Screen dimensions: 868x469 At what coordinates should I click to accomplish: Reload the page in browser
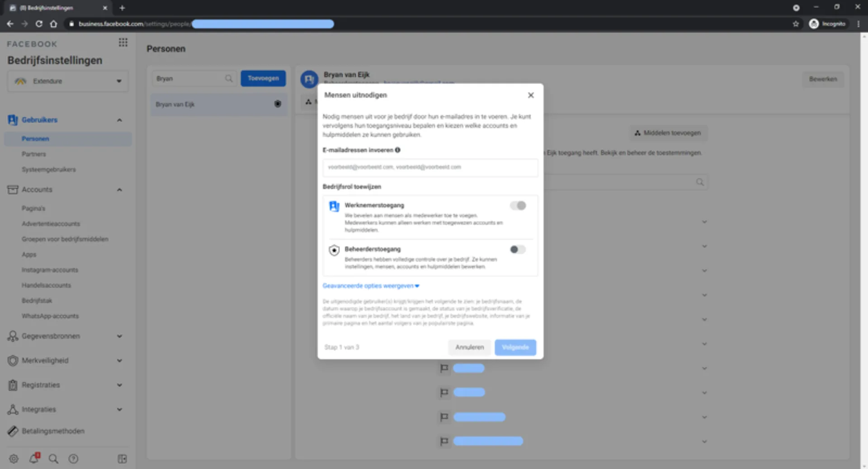coord(39,24)
